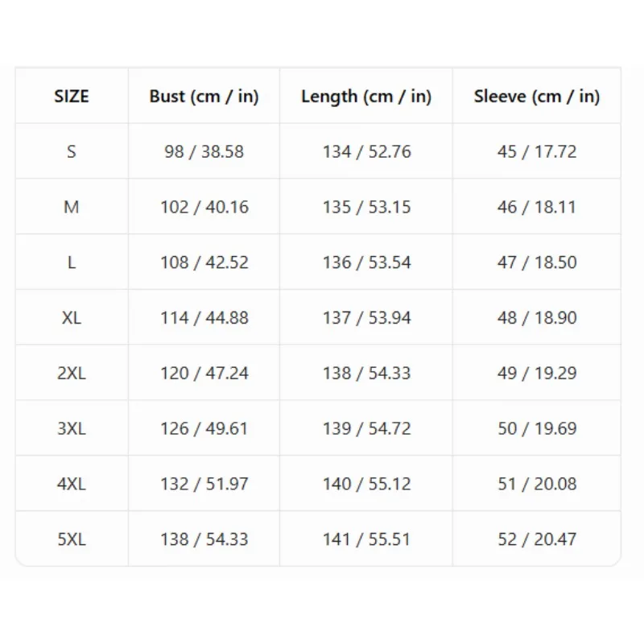Select sleeve value 50 / 19.69

pos(537,429)
